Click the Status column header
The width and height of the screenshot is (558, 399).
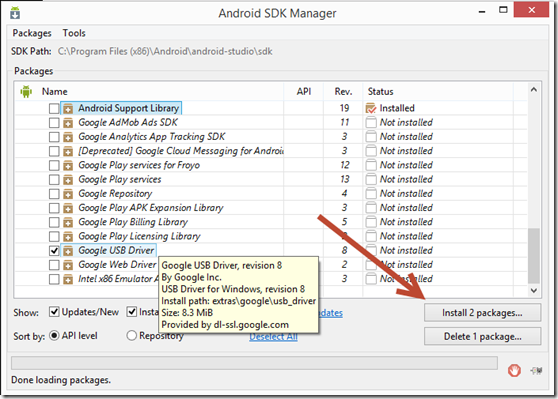380,91
